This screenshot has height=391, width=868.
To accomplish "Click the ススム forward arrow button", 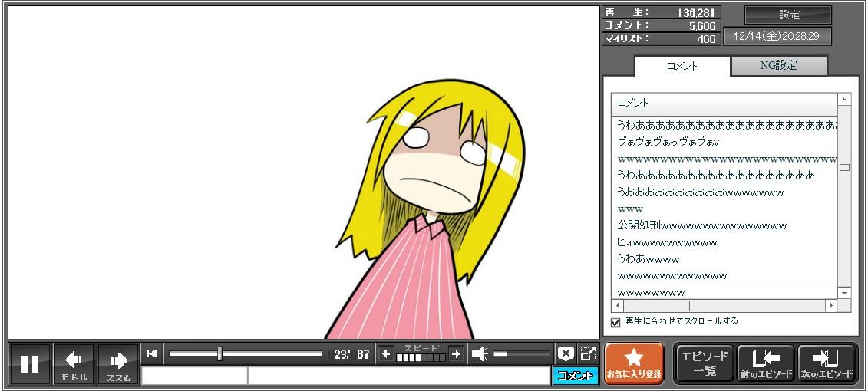I will [x=118, y=363].
